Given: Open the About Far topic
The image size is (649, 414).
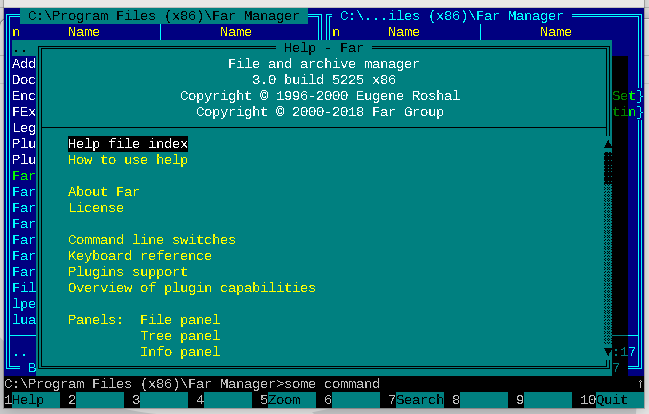Looking at the screenshot, I should 103,192.
